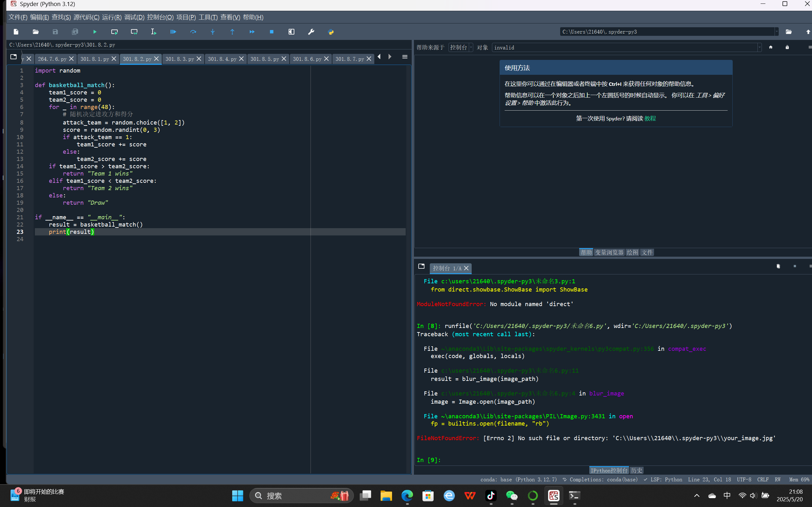Switch to the 变量浏览器 pane tab
The image size is (812, 507).
click(609, 253)
